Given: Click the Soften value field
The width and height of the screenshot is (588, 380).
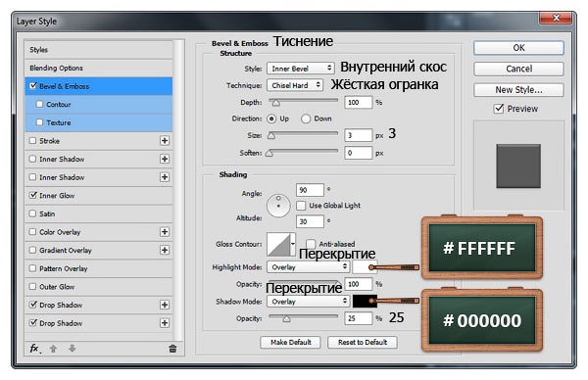Looking at the screenshot, I should tap(358, 153).
